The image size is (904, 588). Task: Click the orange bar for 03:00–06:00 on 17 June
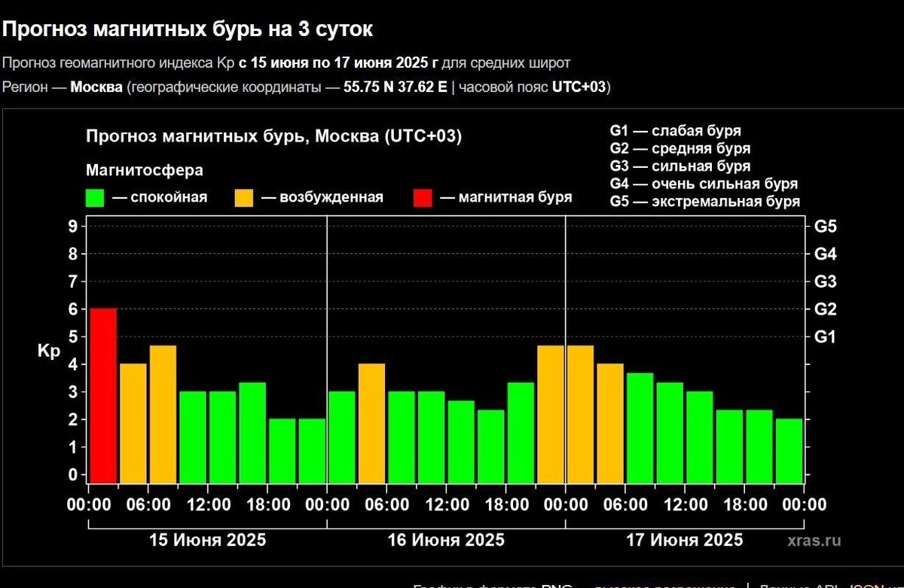[x=610, y=423]
